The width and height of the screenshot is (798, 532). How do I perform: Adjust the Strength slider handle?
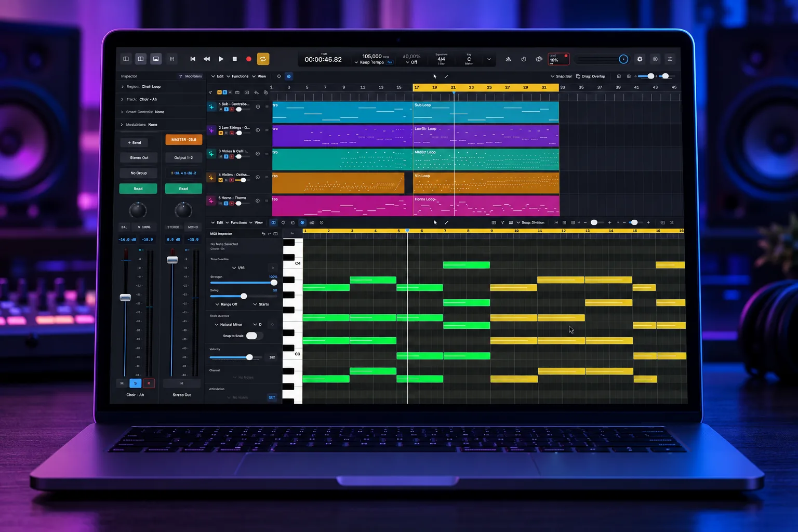274,283
